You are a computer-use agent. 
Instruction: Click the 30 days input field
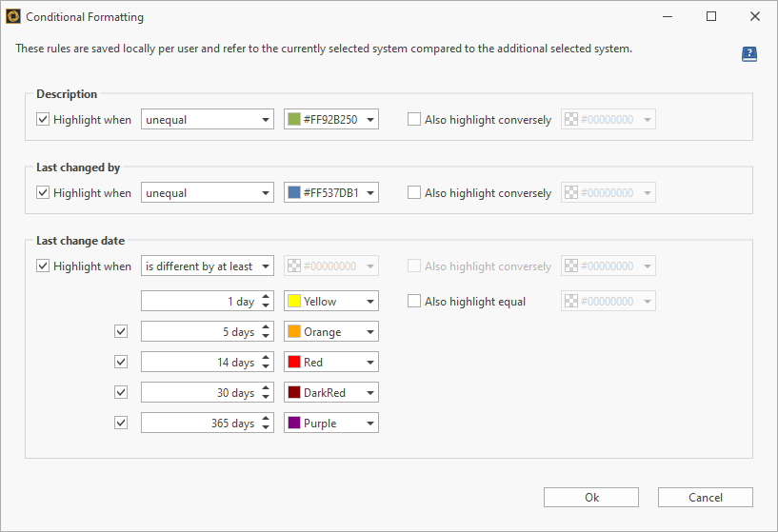click(198, 393)
